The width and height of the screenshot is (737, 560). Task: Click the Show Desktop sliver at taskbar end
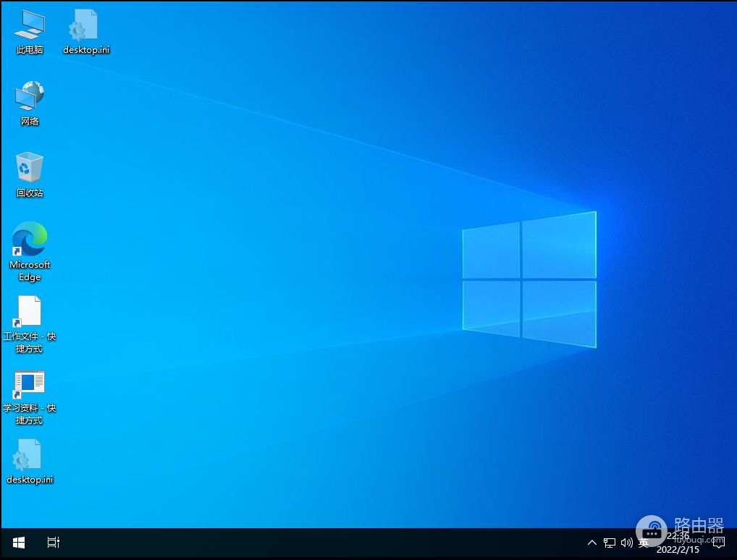pos(735,543)
